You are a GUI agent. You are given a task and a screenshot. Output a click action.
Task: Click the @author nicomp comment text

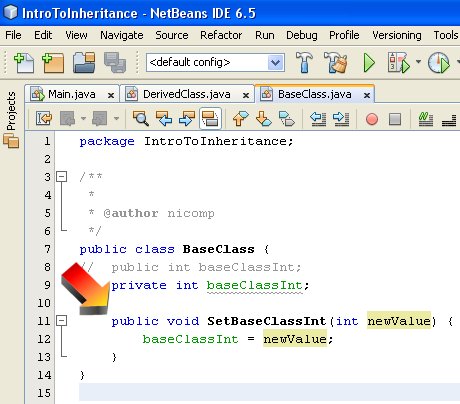(x=159, y=213)
